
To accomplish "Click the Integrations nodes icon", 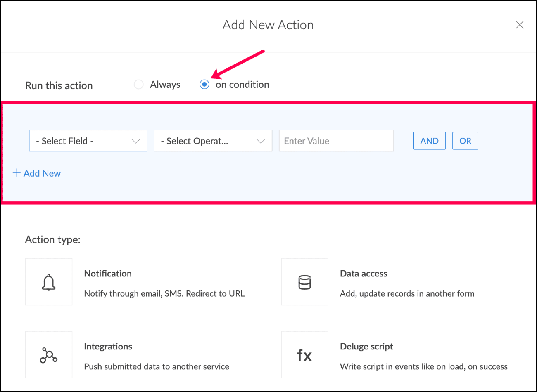I will [48, 355].
